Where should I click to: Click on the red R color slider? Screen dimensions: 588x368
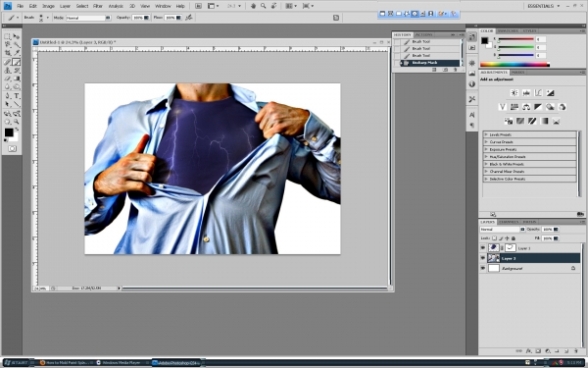515,39
